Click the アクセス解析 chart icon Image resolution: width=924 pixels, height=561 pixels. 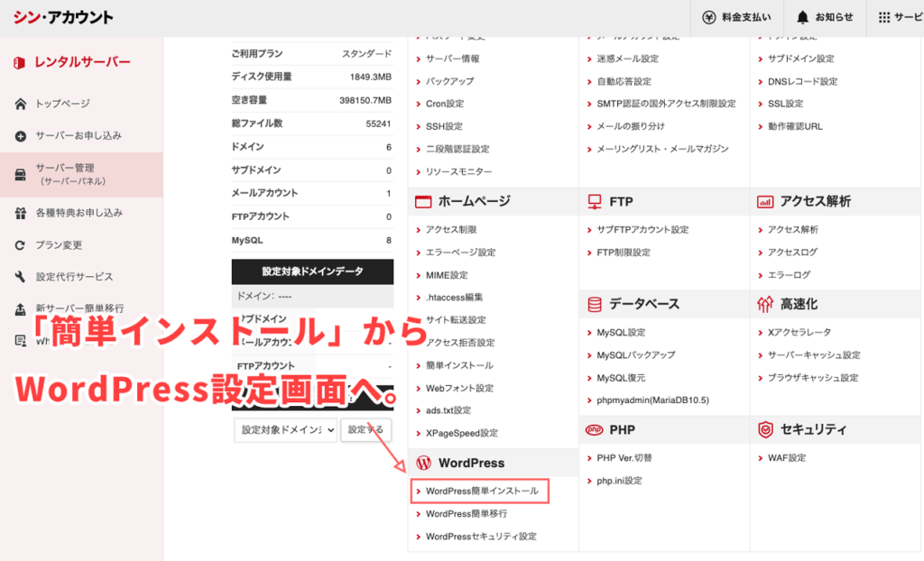point(765,201)
